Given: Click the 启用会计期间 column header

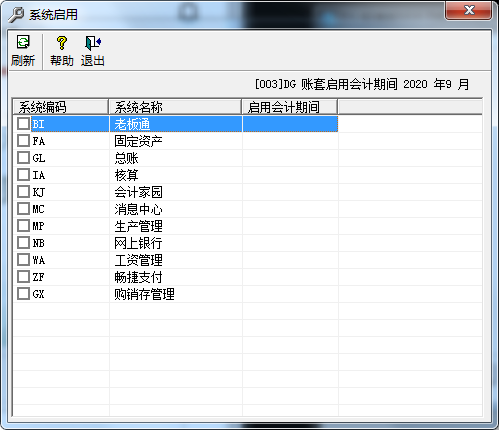Looking at the screenshot, I should point(290,107).
